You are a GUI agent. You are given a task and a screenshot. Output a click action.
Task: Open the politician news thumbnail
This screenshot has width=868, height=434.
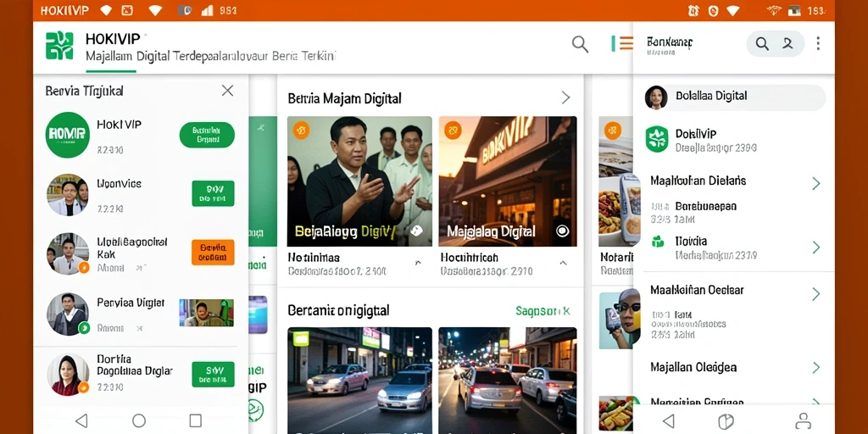click(x=359, y=181)
